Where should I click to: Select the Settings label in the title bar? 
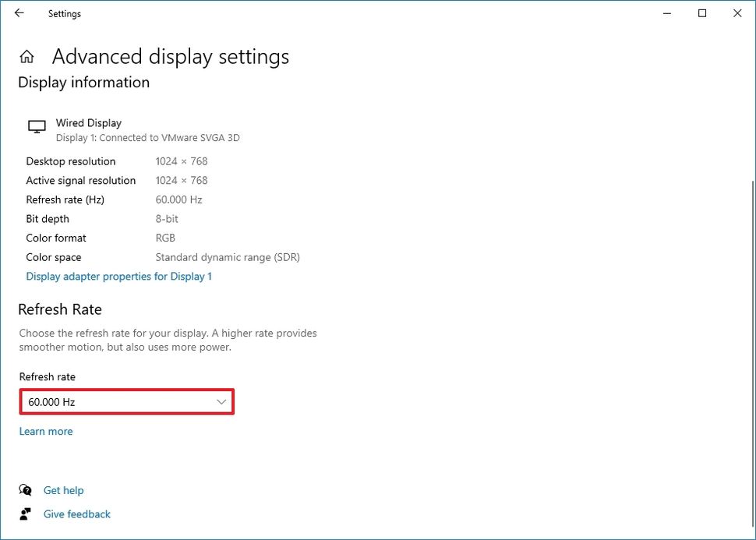(x=64, y=13)
